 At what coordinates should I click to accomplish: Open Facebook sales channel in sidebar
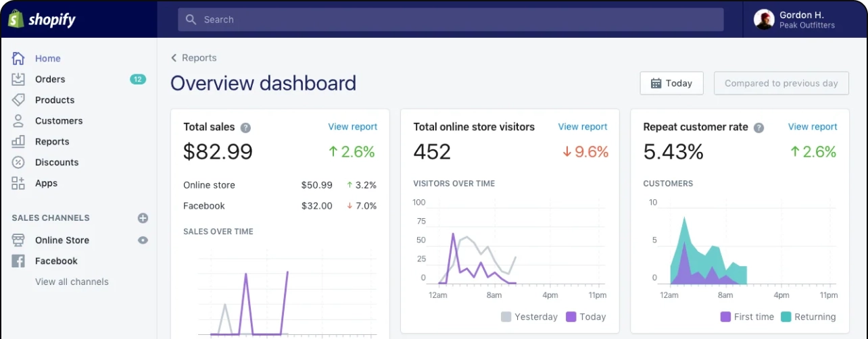(x=56, y=261)
